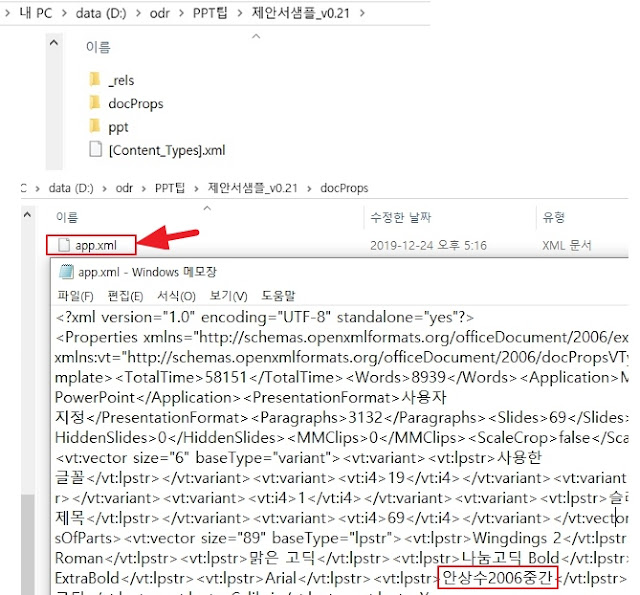Viewport: 640px width, 595px height.
Task: Click PPT팁 in the lower breadcrumb
Action: [x=170, y=188]
